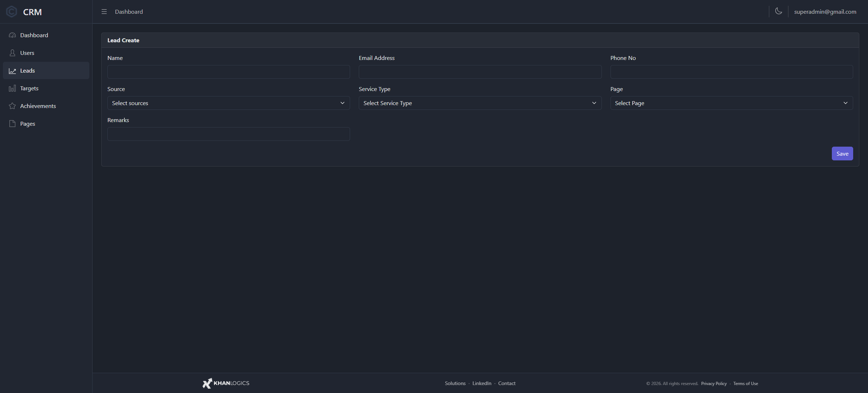Screen dimensions: 868x393
Task: Click the Khanlogics footer logo
Action: click(x=226, y=383)
